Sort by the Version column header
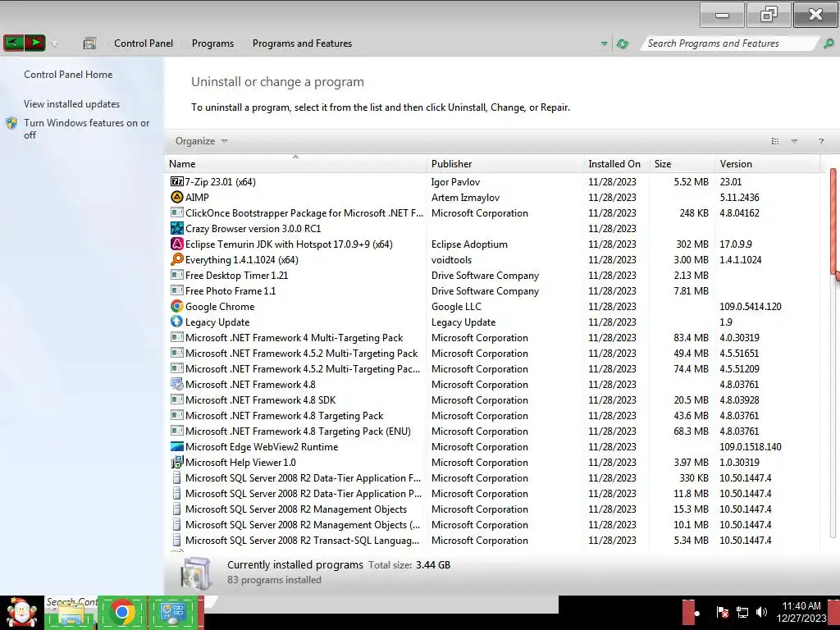The image size is (840, 630). pos(767,164)
